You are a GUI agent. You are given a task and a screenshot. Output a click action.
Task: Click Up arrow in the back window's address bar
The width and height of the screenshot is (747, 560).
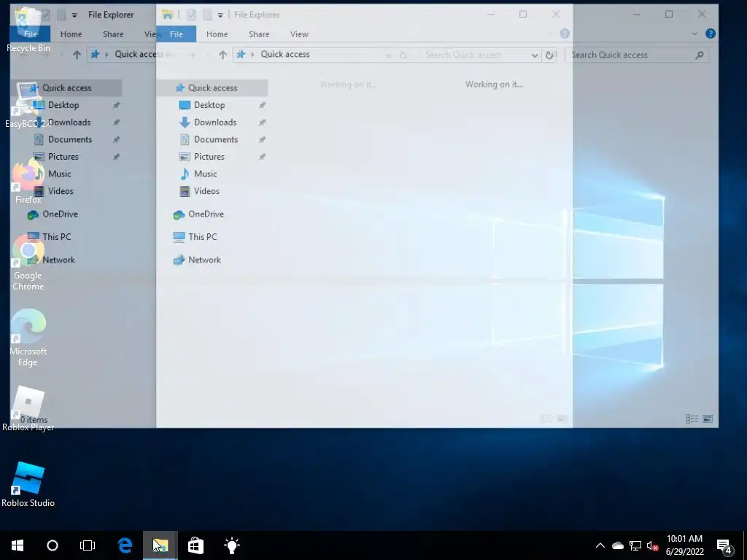tap(77, 55)
